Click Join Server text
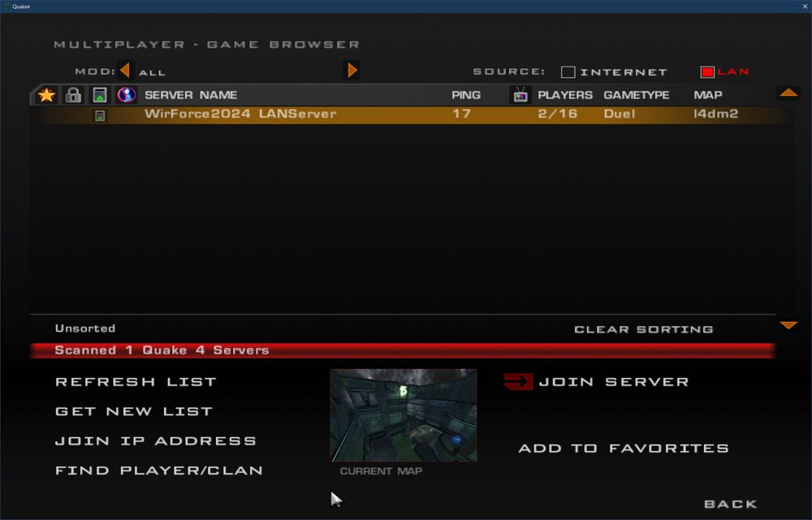Viewport: 812px width, 520px height. pos(614,382)
